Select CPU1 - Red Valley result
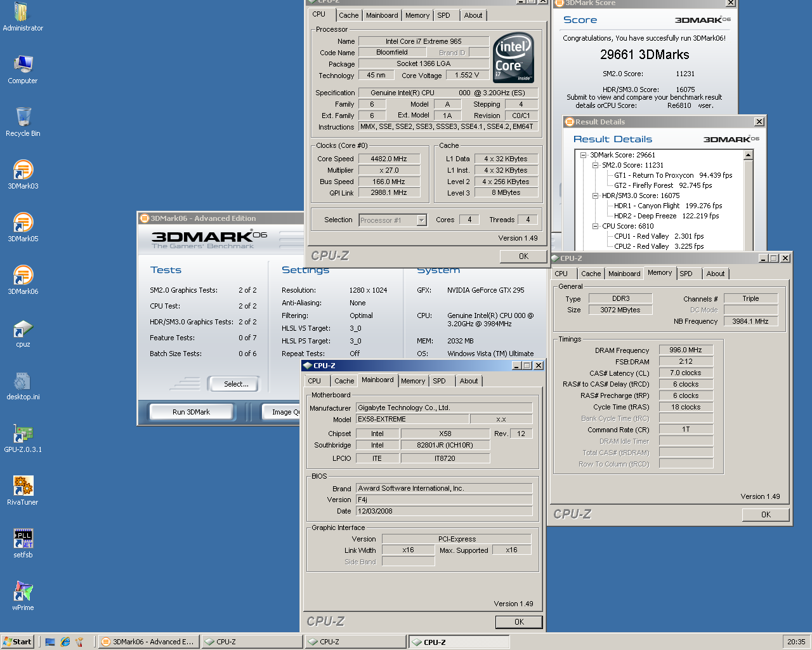This screenshot has height=650, width=812. [658, 236]
